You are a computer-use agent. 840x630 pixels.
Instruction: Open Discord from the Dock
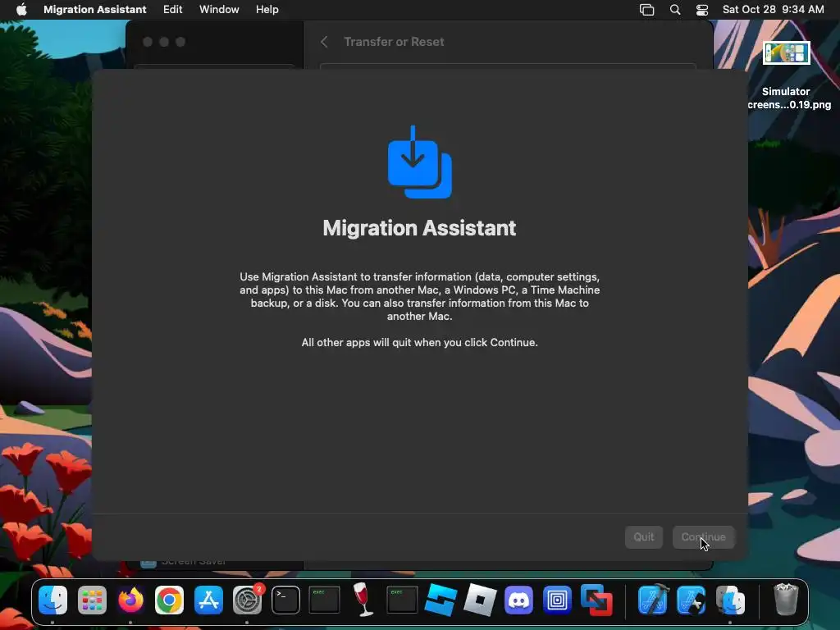[x=518, y=600]
